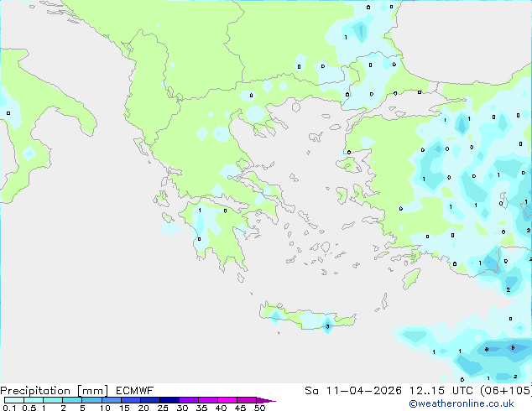532x411 pixels.
Task: Select the '(06+105)' forecast run text
Action: 506,391
